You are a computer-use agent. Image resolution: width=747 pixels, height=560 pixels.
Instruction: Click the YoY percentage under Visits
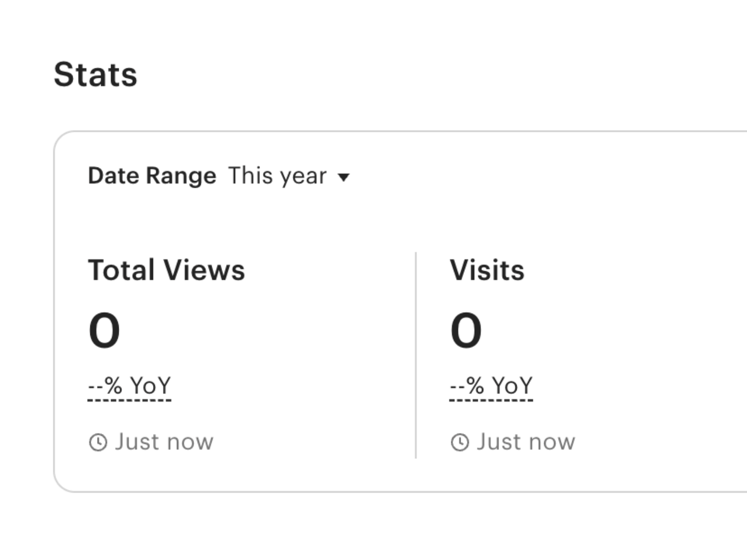point(491,386)
